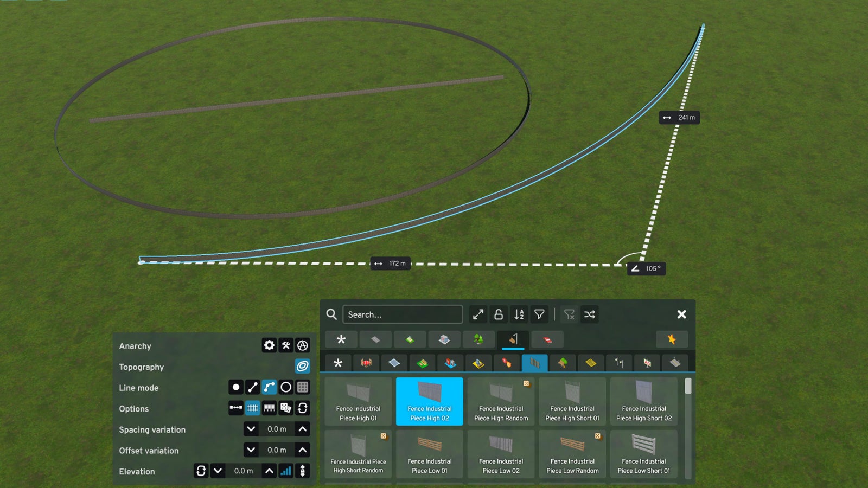Open the vegetation category tab
Image resolution: width=868 pixels, height=488 pixels.
478,339
